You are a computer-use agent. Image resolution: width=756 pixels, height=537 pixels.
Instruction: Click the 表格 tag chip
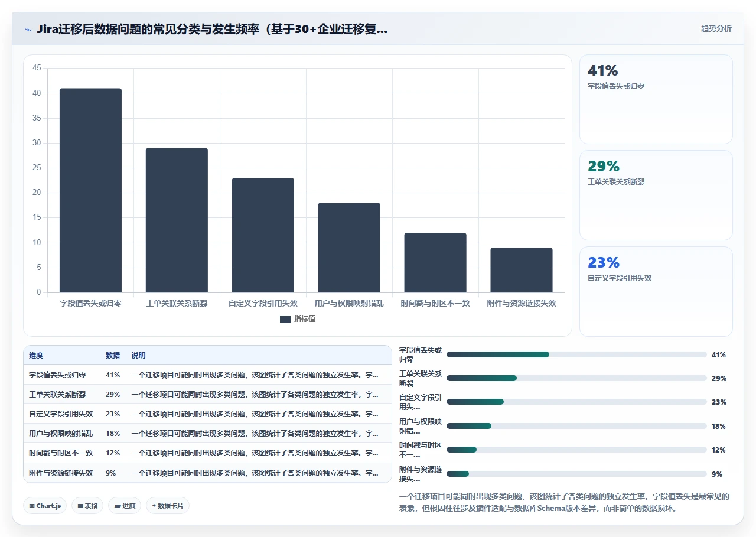coord(87,506)
